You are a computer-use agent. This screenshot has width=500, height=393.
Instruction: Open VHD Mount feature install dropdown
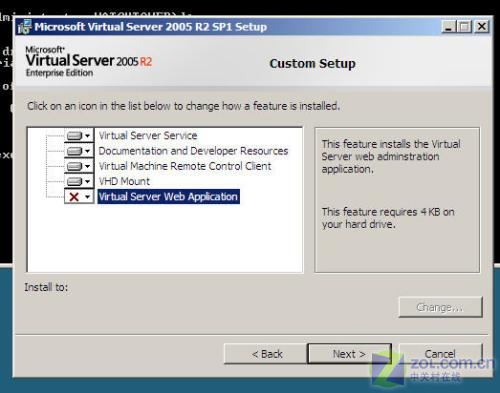coord(79,181)
